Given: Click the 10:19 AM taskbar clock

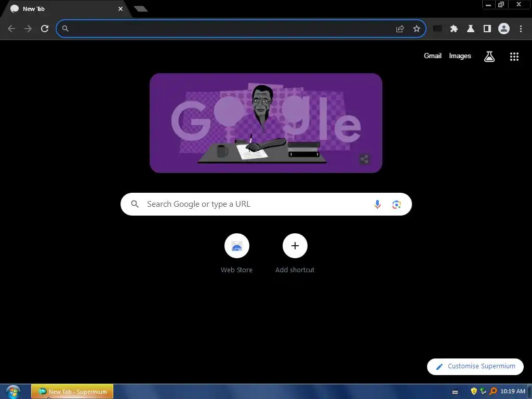Looking at the screenshot, I should click(513, 392).
